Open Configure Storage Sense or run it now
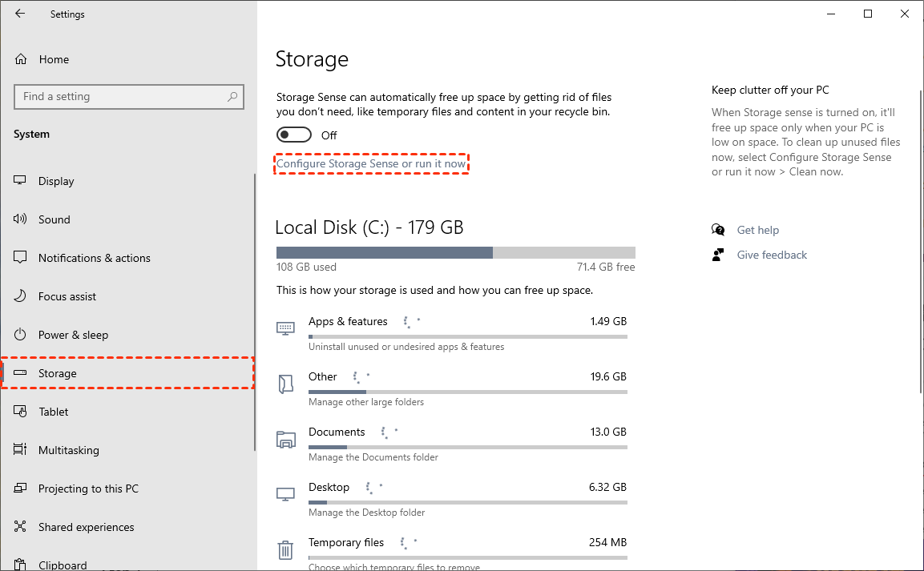This screenshot has height=571, width=924. pos(371,164)
